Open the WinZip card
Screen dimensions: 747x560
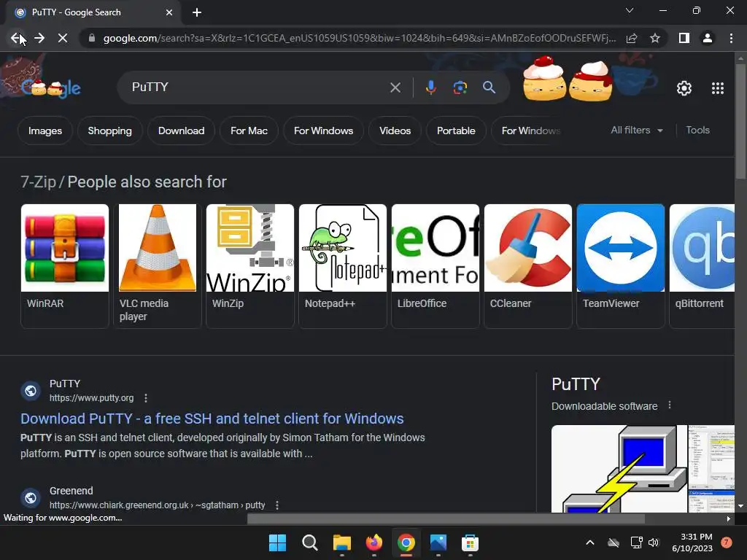pos(250,265)
